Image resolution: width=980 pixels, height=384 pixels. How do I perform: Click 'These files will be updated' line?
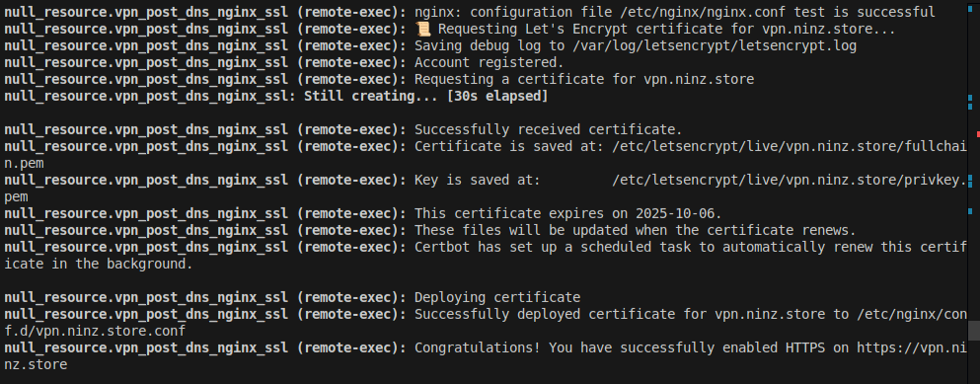635,230
